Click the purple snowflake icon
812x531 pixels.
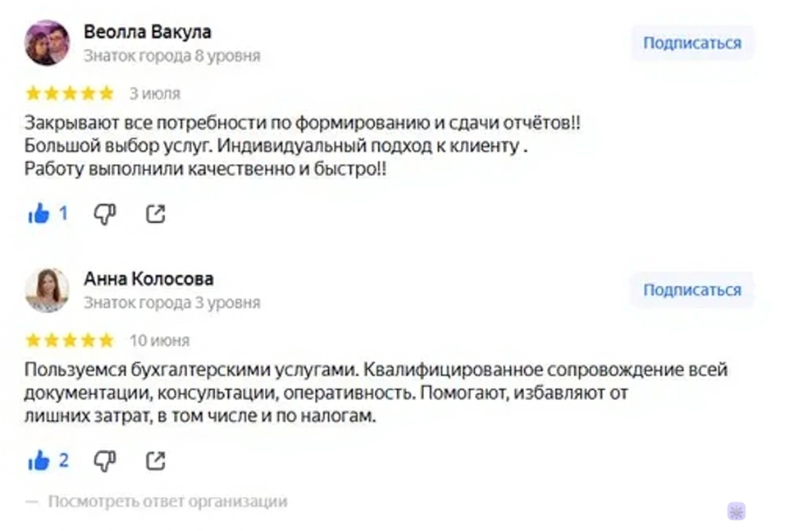tap(736, 511)
